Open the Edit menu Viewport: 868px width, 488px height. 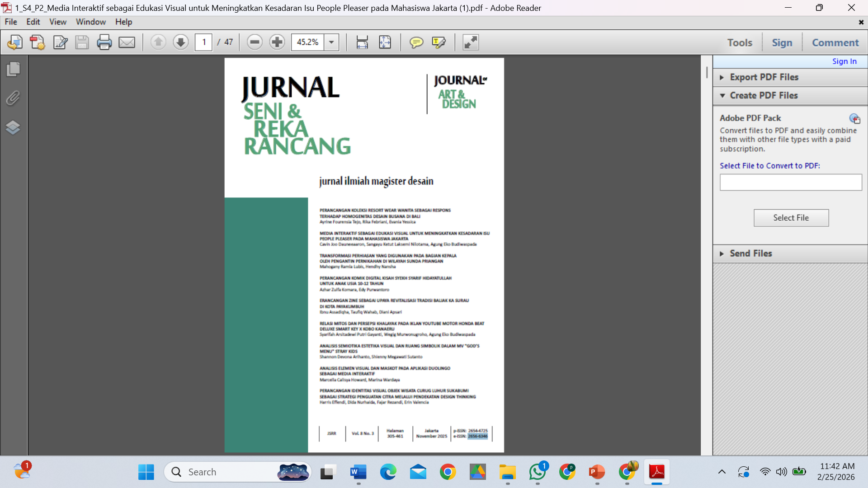click(x=33, y=22)
